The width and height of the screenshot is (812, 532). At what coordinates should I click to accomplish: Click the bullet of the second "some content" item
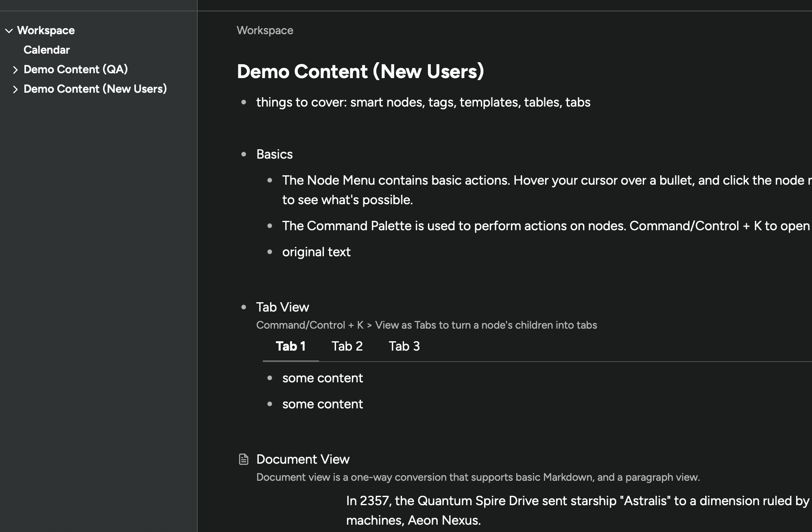[270, 404]
